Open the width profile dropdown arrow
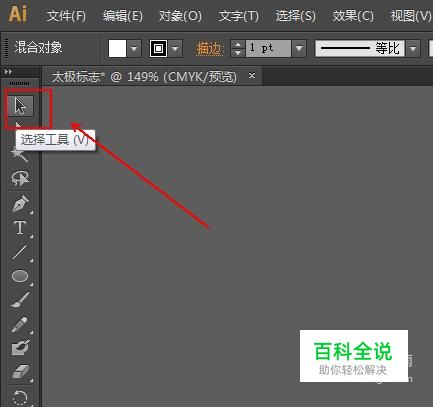Image resolution: width=433 pixels, height=407 pixels. point(413,49)
